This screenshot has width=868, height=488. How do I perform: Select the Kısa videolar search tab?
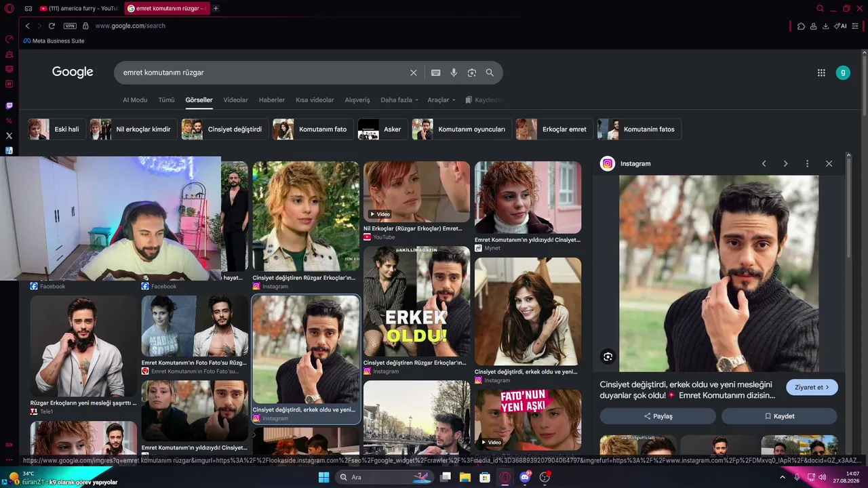pos(315,100)
